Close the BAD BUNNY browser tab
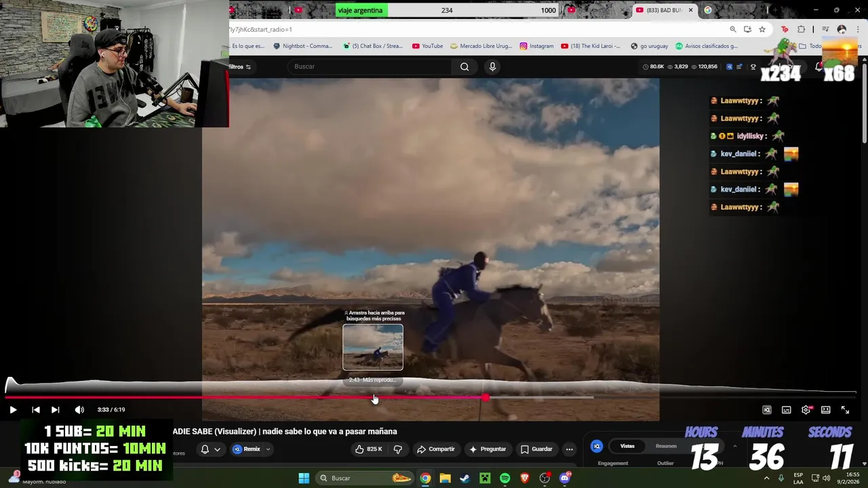This screenshot has height=488, width=868. tap(690, 10)
